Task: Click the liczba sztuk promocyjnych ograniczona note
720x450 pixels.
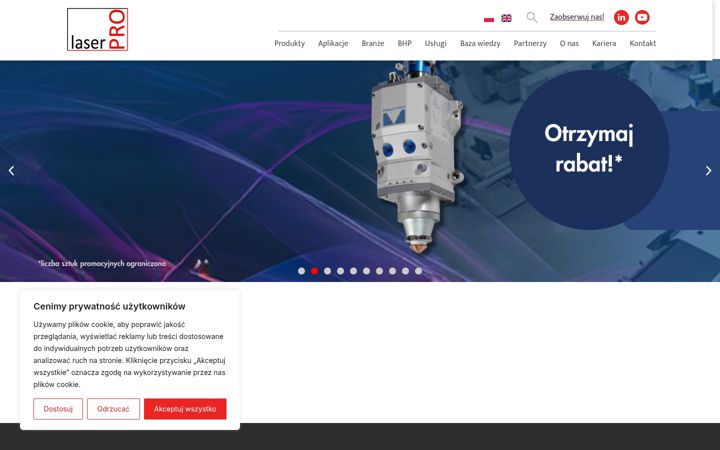Action: point(102,264)
